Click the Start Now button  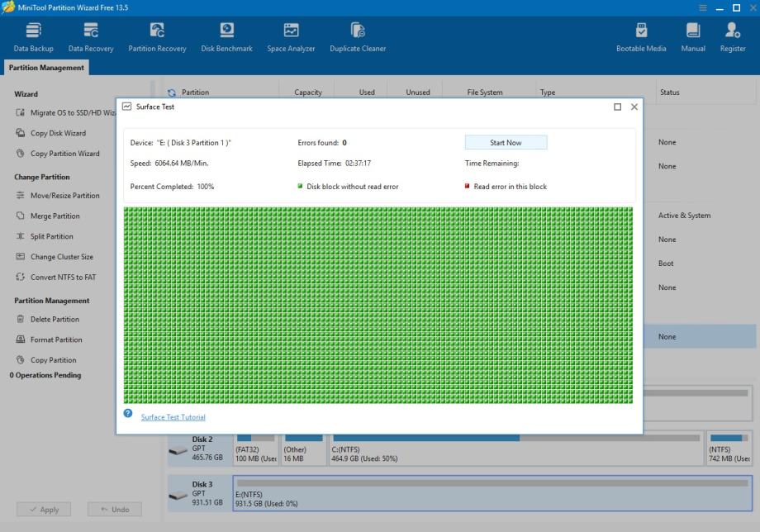pyautogui.click(x=506, y=143)
